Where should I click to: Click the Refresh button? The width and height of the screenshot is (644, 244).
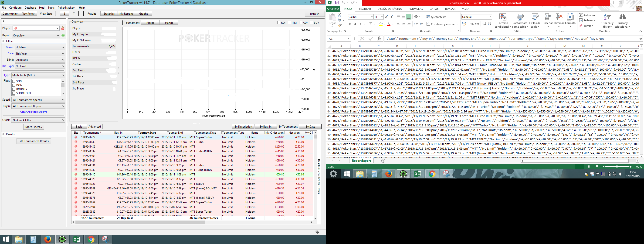point(315,14)
